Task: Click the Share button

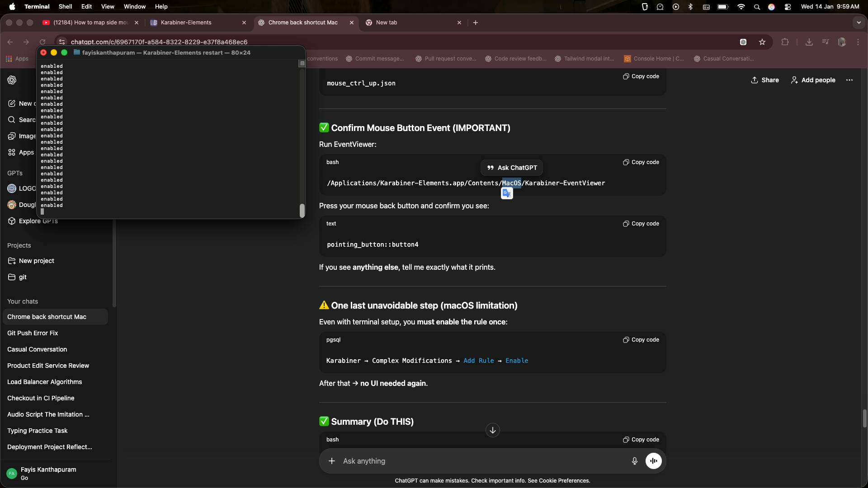Action: [765, 80]
